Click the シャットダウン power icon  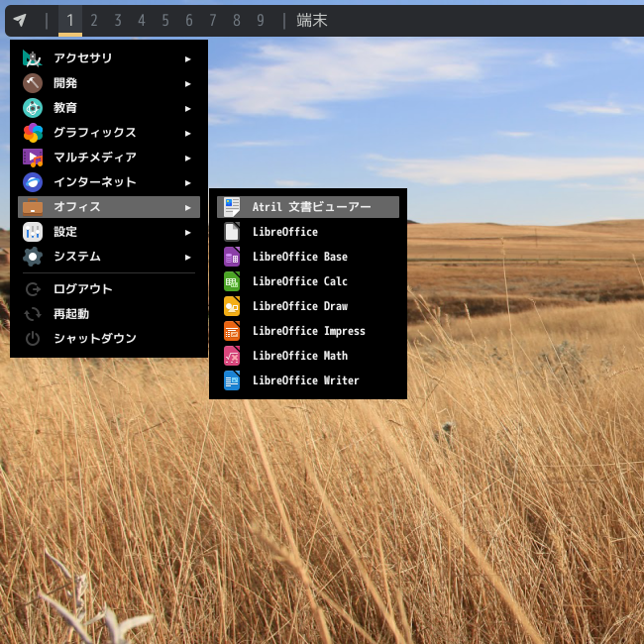[33, 339]
